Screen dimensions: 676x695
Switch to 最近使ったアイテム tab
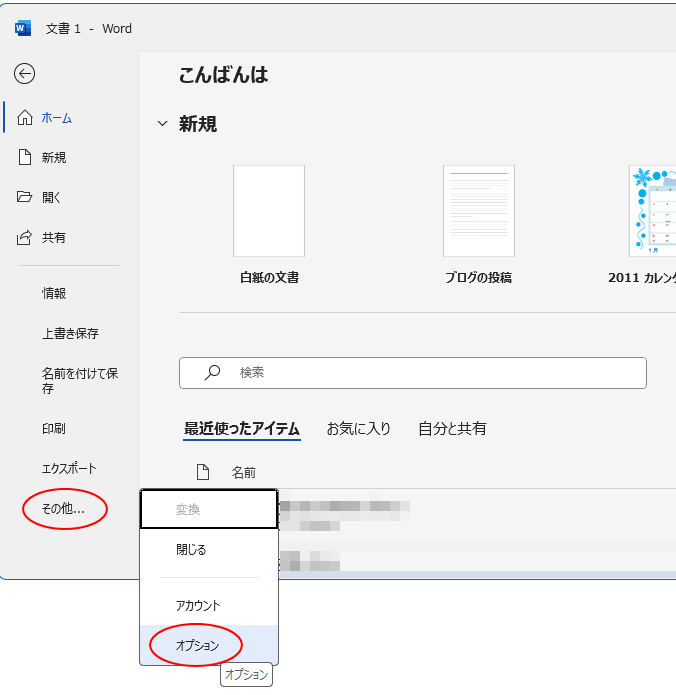(x=242, y=429)
